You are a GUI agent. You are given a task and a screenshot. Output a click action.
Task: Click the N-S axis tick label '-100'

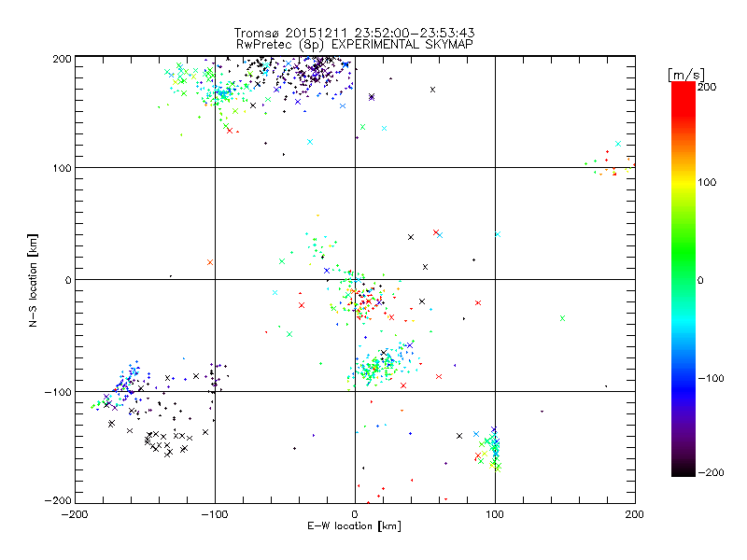pyautogui.click(x=58, y=392)
